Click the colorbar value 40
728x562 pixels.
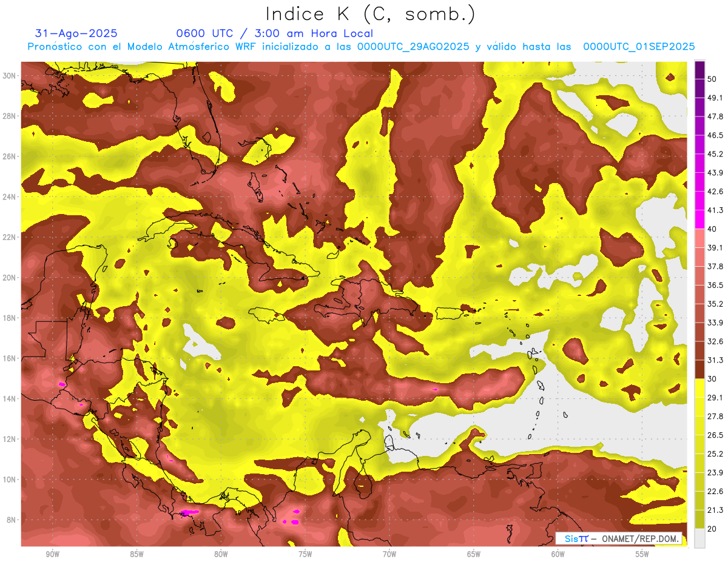(x=712, y=229)
